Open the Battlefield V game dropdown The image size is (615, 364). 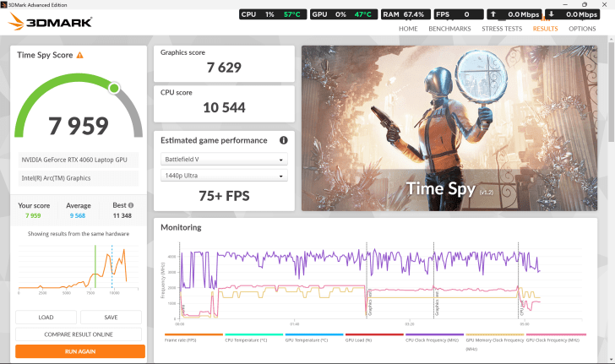(224, 160)
